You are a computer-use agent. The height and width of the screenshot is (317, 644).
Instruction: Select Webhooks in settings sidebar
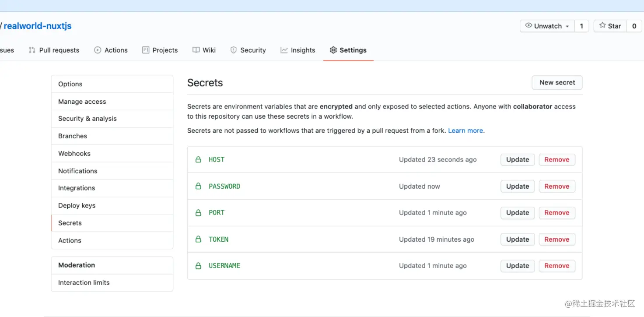(x=74, y=153)
